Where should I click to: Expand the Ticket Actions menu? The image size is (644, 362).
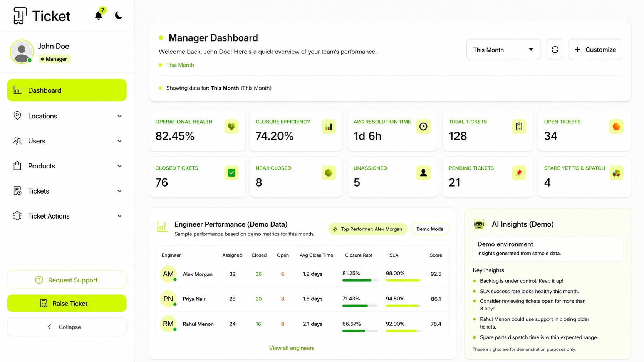click(x=67, y=216)
